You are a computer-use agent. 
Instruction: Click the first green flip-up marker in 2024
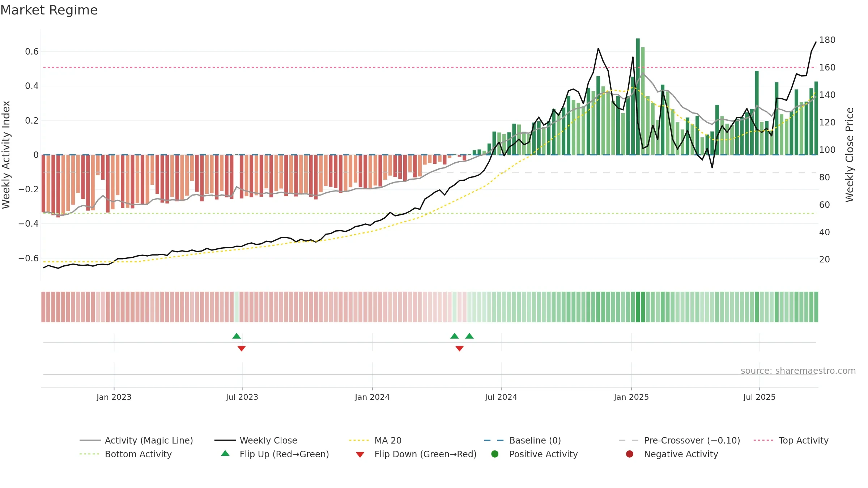(455, 336)
